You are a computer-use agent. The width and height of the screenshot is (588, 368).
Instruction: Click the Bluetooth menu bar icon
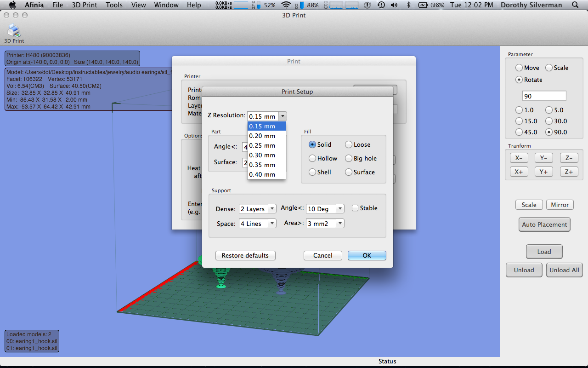click(409, 5)
